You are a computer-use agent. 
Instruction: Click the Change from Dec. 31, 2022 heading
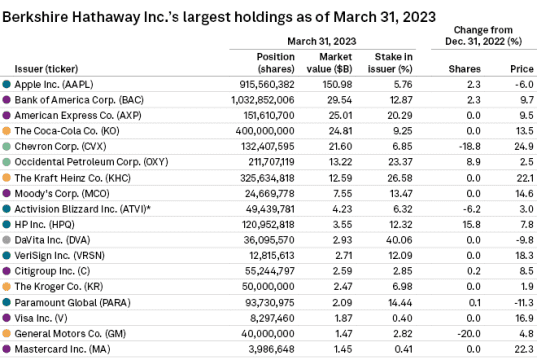[x=483, y=36]
